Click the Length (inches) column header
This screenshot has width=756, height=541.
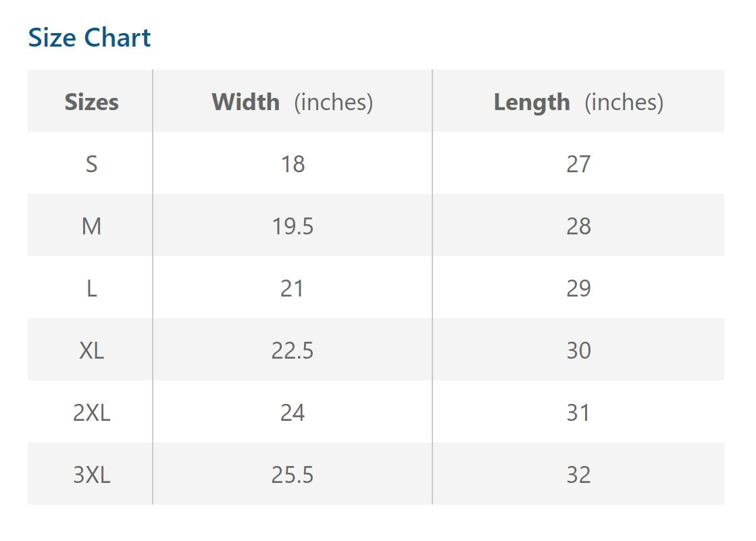coord(578,102)
